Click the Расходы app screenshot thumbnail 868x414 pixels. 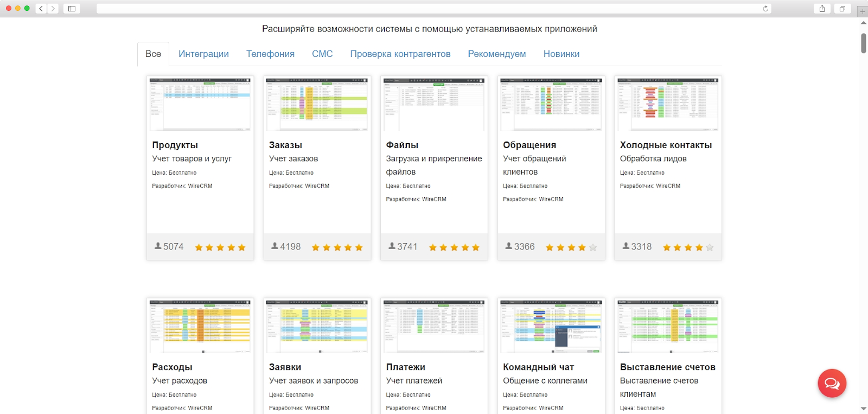(200, 326)
